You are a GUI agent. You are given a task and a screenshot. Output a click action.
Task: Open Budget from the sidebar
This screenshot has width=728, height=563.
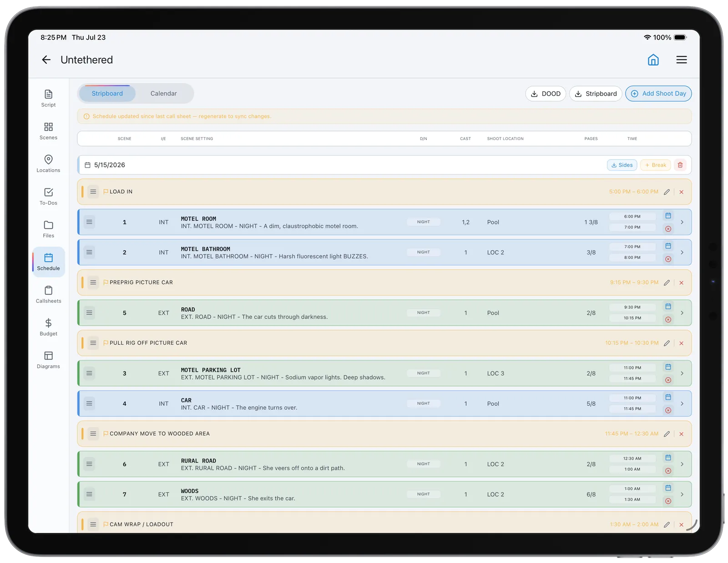[x=48, y=327]
